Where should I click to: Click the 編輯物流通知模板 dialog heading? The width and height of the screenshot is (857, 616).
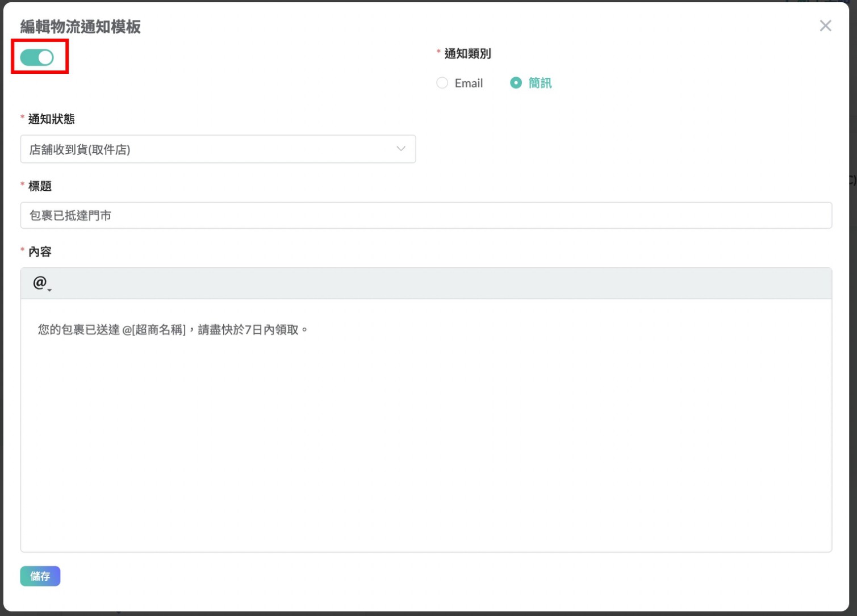pyautogui.click(x=81, y=27)
